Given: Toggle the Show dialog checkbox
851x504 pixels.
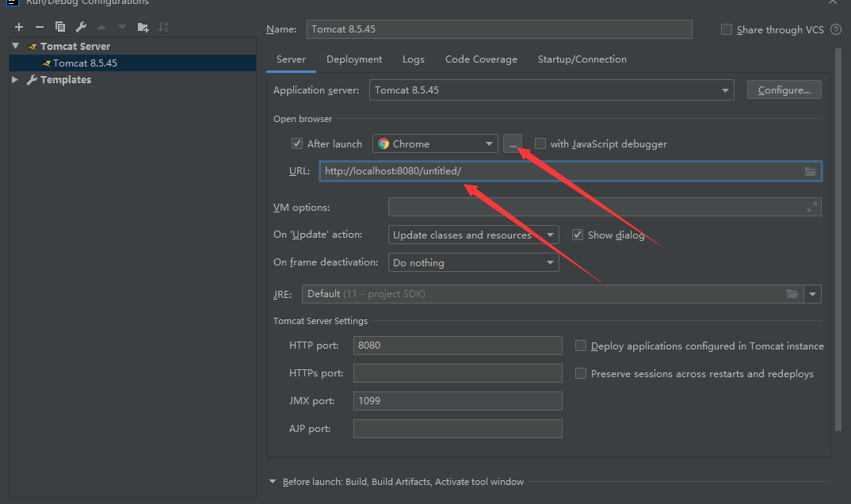Looking at the screenshot, I should click(578, 235).
